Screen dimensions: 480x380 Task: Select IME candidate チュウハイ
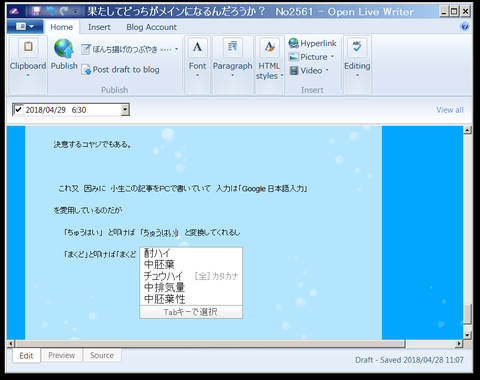click(191, 276)
